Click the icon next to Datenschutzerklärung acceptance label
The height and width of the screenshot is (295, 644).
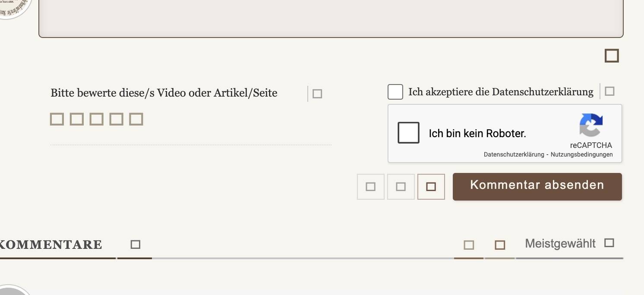[609, 91]
